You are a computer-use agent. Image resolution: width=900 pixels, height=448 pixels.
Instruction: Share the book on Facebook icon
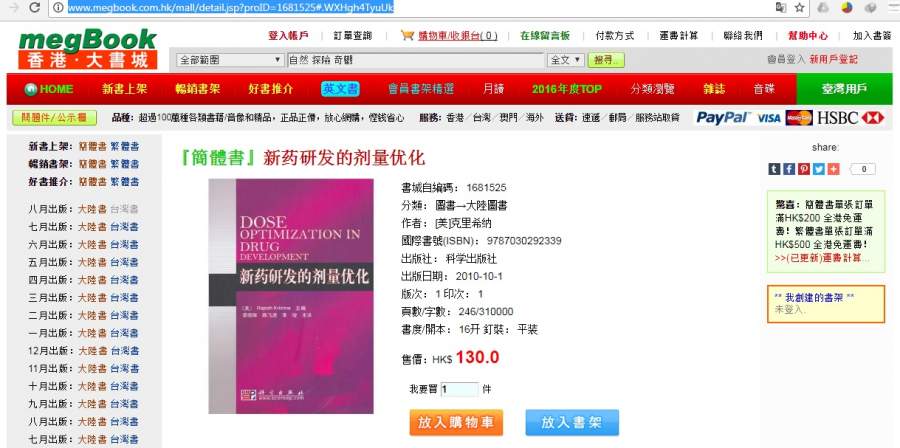click(789, 169)
